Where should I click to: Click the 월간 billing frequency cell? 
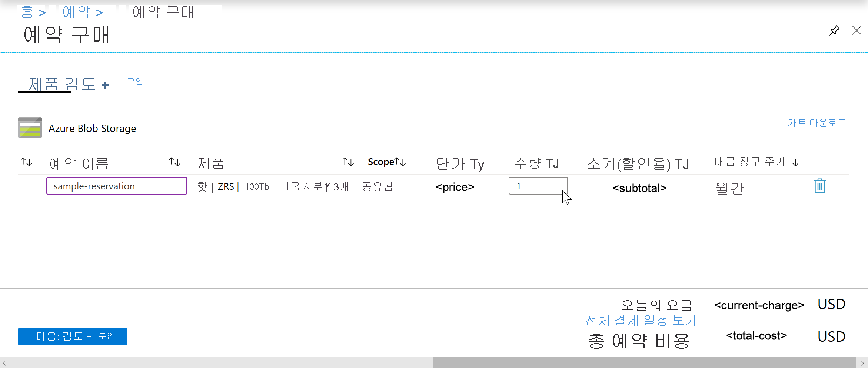tap(729, 188)
